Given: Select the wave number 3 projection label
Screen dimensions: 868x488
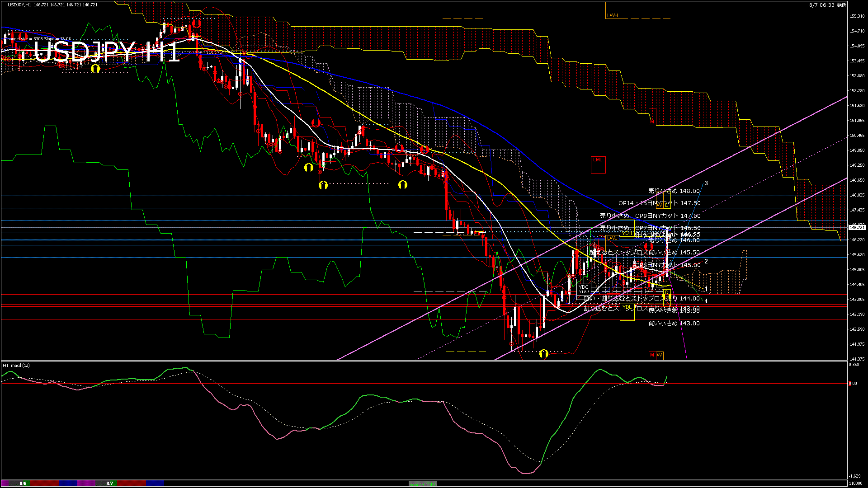Looking at the screenshot, I should click(706, 183).
